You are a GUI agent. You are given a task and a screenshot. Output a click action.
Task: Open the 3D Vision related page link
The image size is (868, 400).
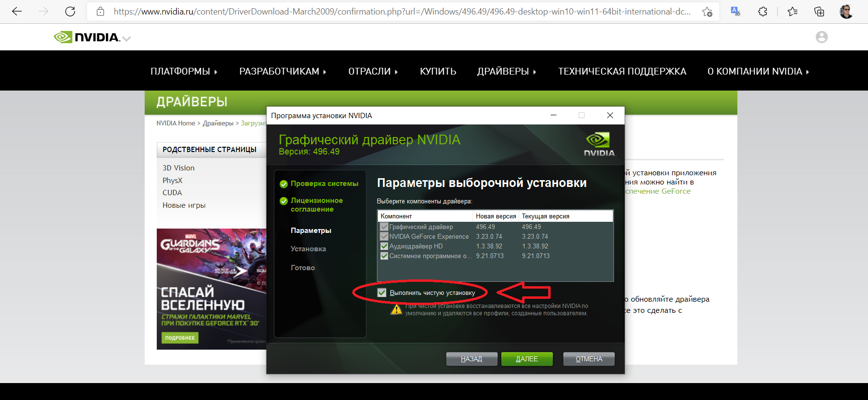point(179,168)
